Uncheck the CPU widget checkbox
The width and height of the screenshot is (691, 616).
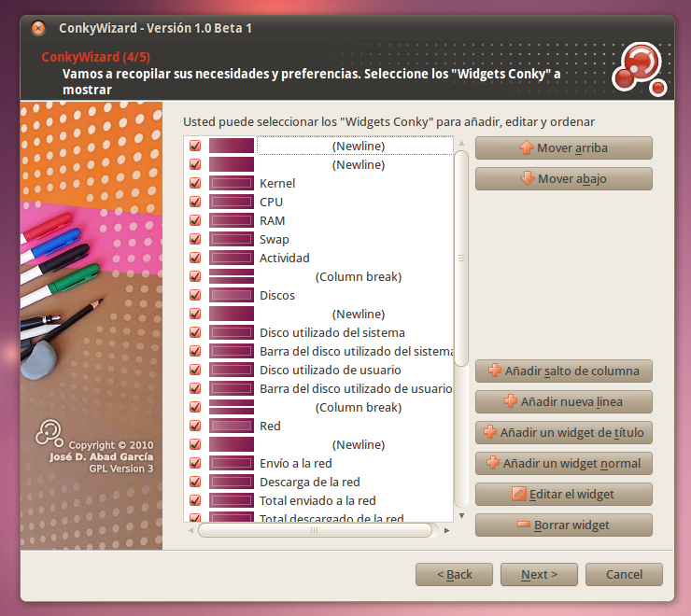click(x=195, y=202)
